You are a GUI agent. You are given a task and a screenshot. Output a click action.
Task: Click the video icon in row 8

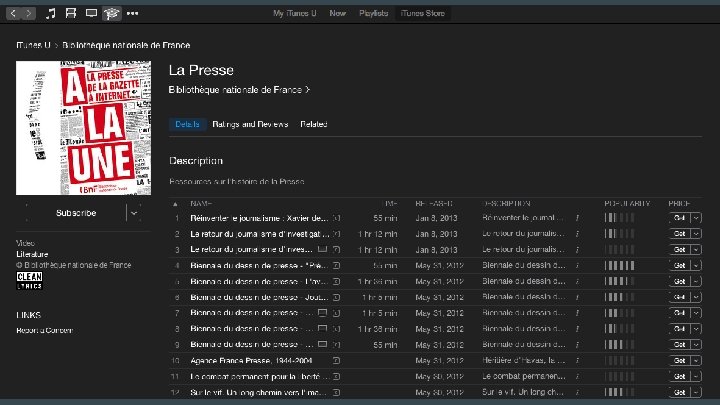(323, 328)
